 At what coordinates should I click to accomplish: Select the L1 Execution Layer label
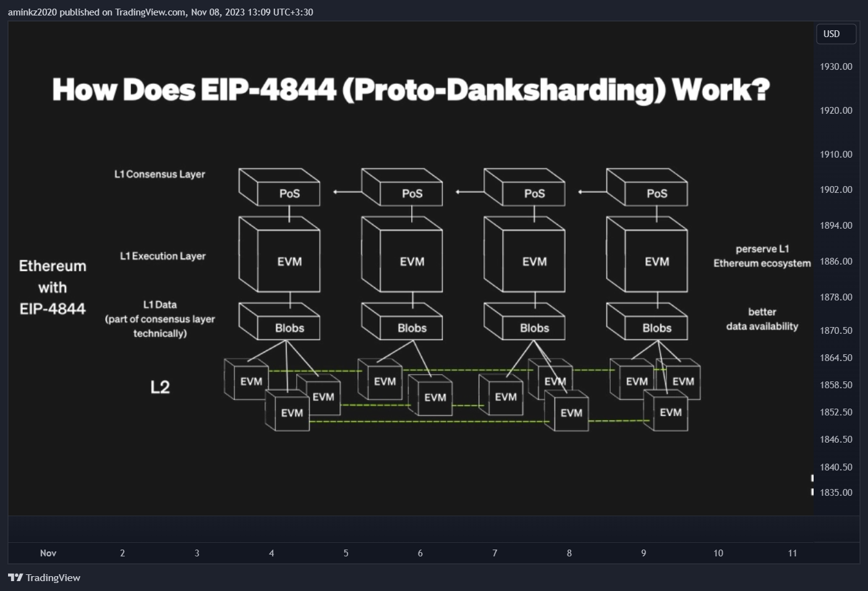163,256
